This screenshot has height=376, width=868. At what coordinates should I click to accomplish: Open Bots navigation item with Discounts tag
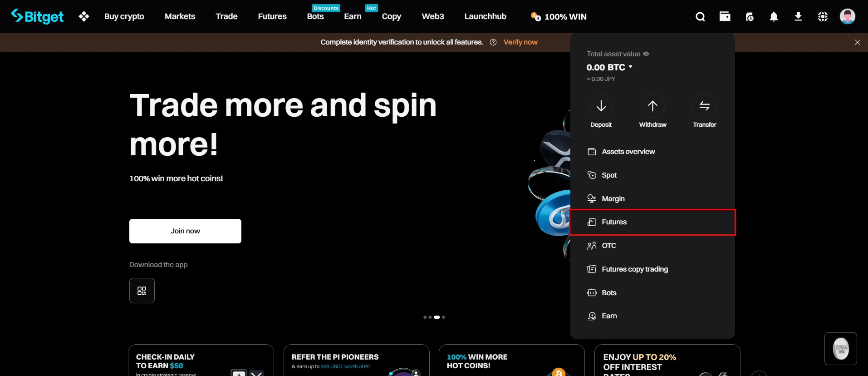pos(315,16)
